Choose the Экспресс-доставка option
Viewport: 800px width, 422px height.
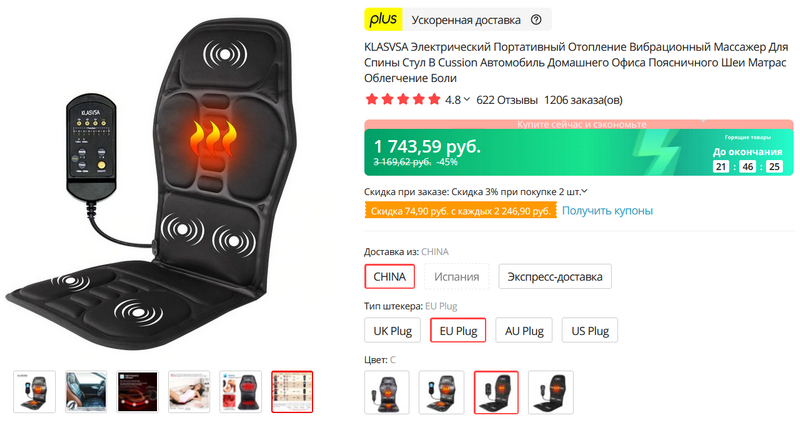[555, 277]
